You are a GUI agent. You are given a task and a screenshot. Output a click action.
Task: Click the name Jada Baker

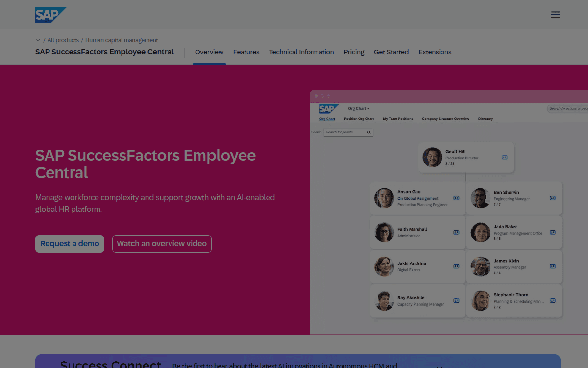coord(505,227)
